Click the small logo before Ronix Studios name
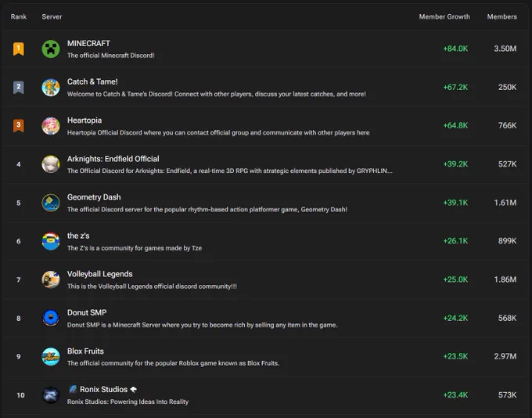 72,389
